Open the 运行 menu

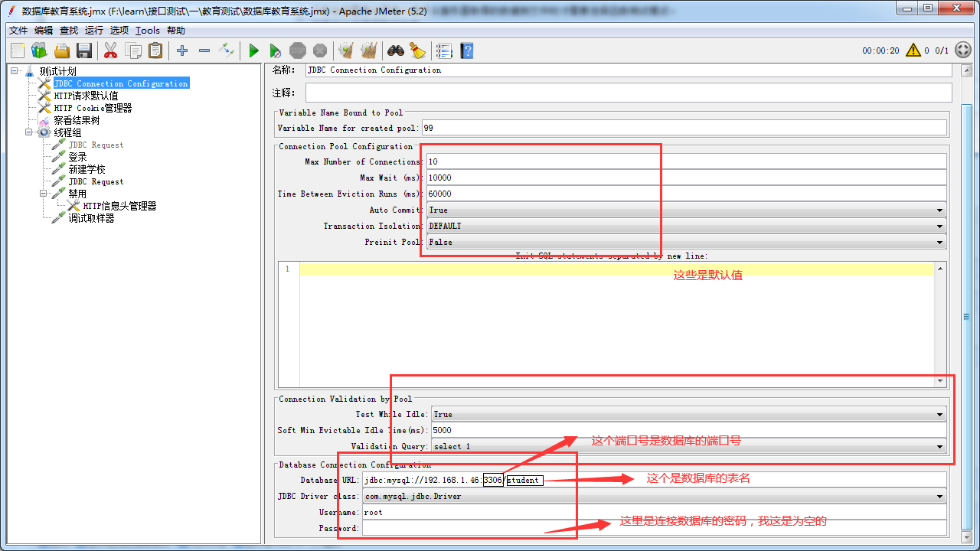point(94,31)
